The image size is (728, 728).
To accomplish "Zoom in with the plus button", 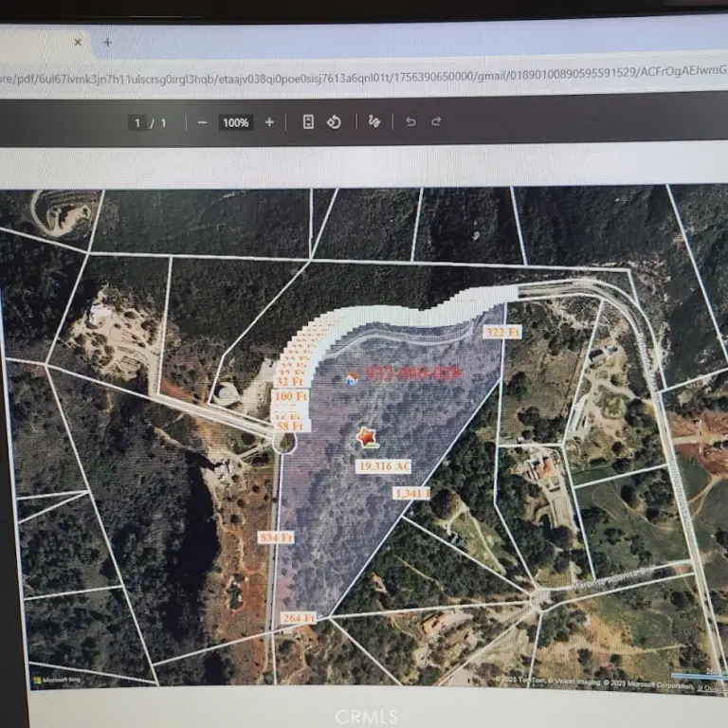I will coord(269,122).
